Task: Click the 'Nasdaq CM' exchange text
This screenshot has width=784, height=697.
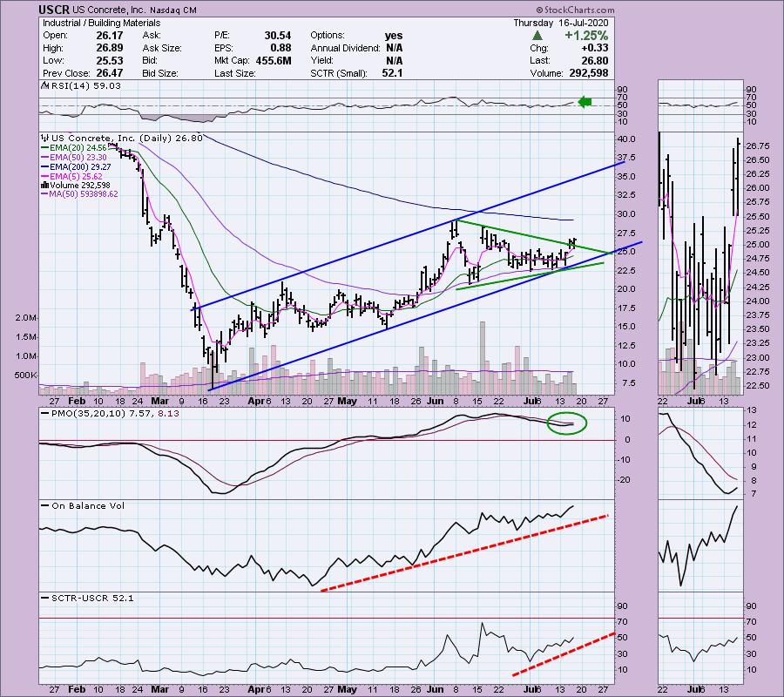Action: pyautogui.click(x=173, y=10)
